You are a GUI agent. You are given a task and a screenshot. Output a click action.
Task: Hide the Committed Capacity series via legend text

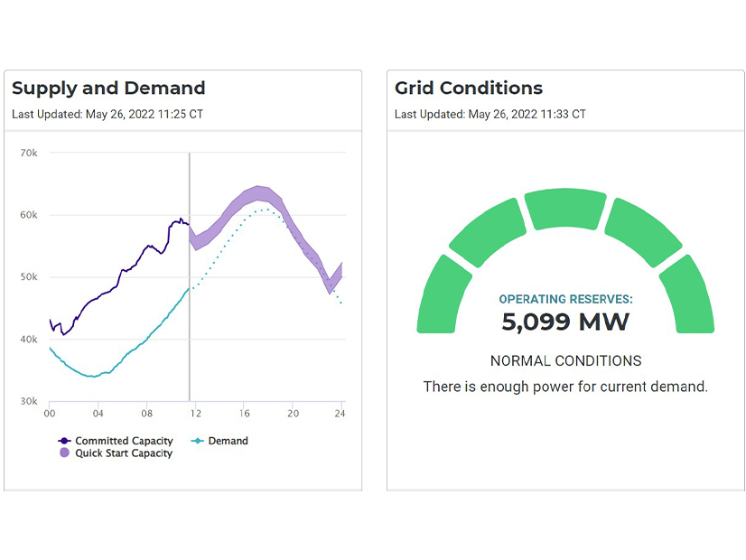pos(124,441)
